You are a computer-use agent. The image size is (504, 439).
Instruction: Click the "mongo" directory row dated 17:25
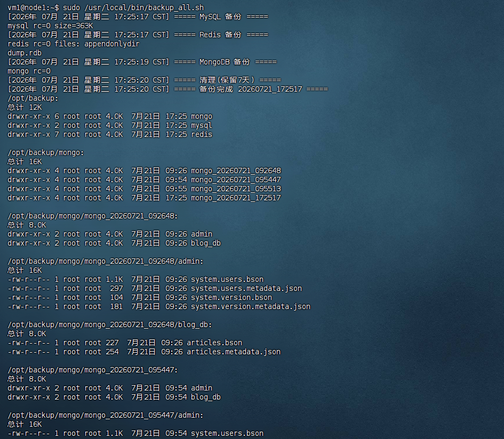point(110,116)
